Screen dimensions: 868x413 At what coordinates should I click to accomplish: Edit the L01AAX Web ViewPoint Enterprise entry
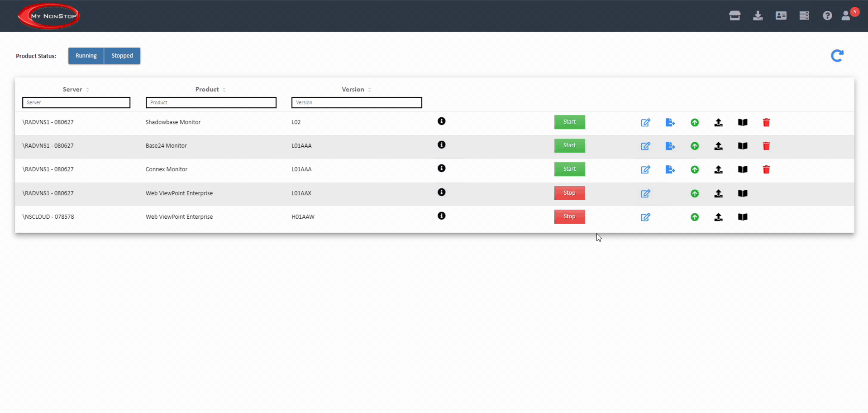pyautogui.click(x=646, y=193)
